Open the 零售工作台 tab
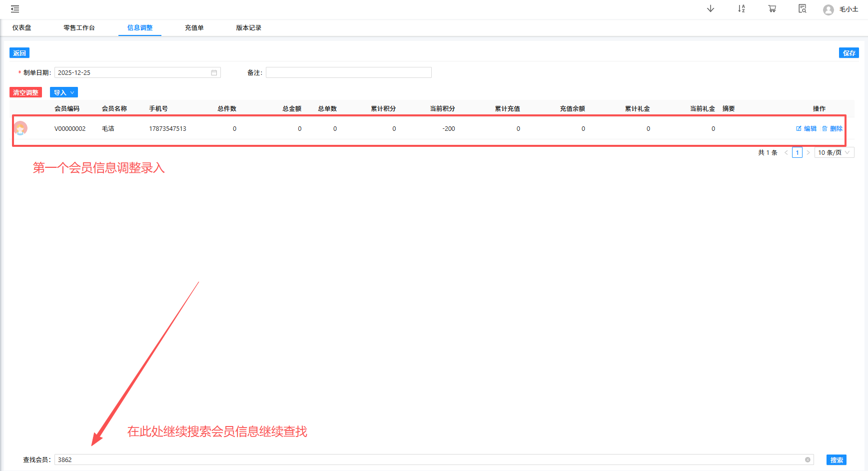 point(79,28)
